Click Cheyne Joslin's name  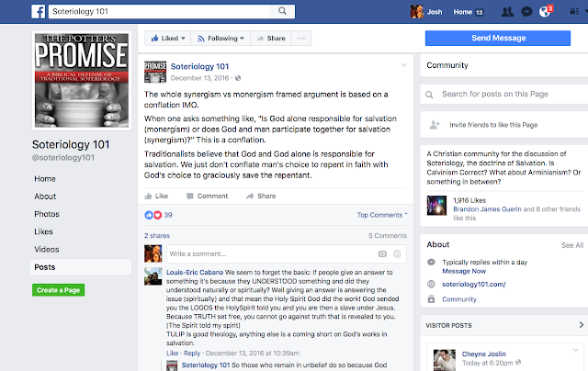484,354
